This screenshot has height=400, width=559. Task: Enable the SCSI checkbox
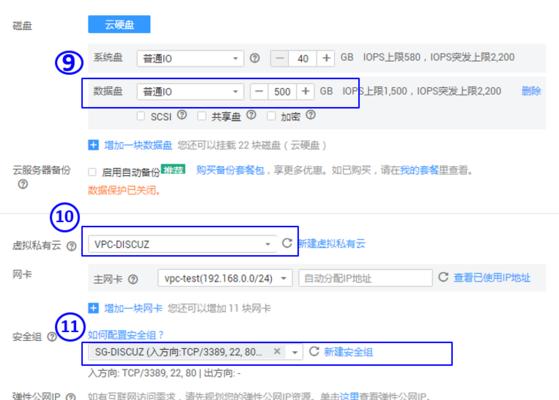tap(141, 116)
